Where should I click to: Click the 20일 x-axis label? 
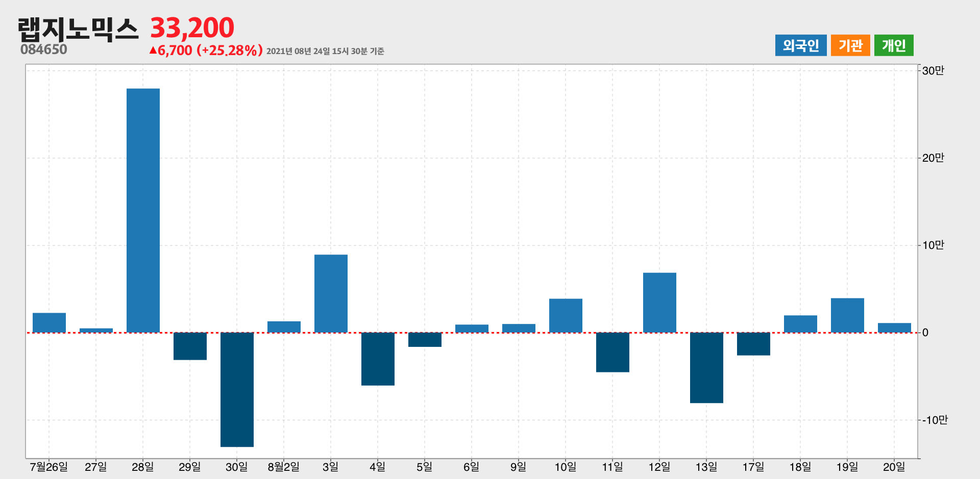click(894, 467)
